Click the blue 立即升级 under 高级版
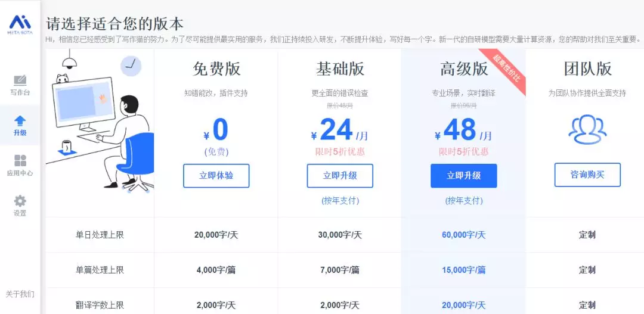644x314 pixels. [x=464, y=176]
